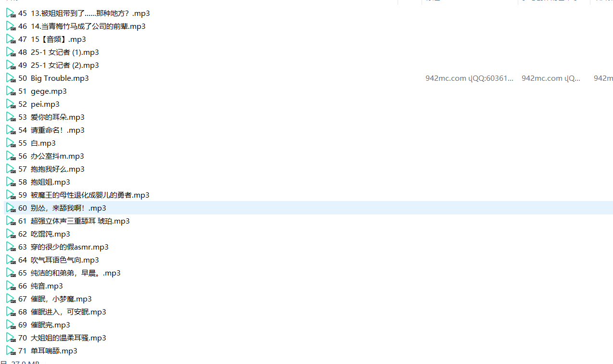Select the file 25-1 女记者 (2).mp3
Screen dimensions: 613x364
tap(65, 65)
